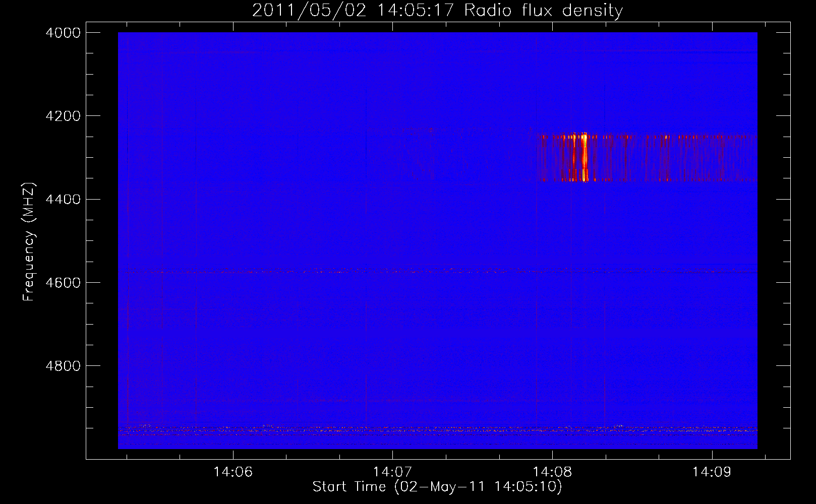Click the "Start Time (02-May-11 14:05:10)" label

437,487
